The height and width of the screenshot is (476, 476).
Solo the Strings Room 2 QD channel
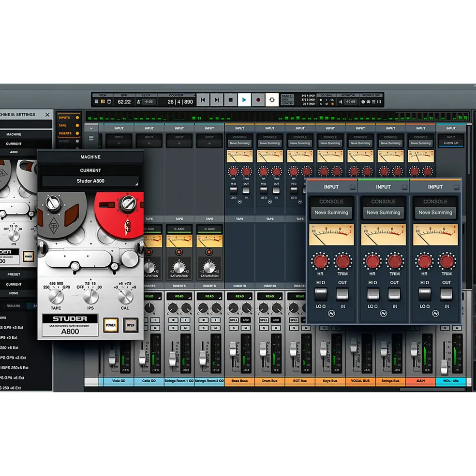[203, 328]
